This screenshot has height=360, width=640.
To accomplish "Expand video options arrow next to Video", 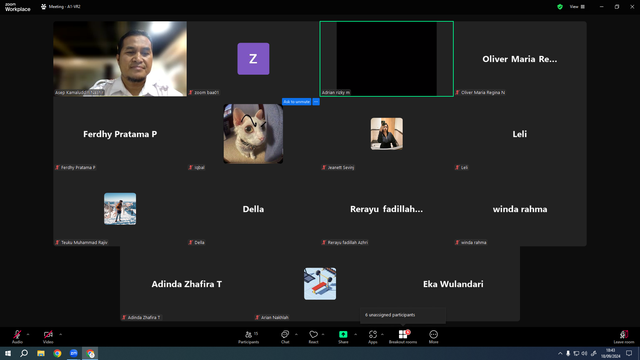I will 60,334.
